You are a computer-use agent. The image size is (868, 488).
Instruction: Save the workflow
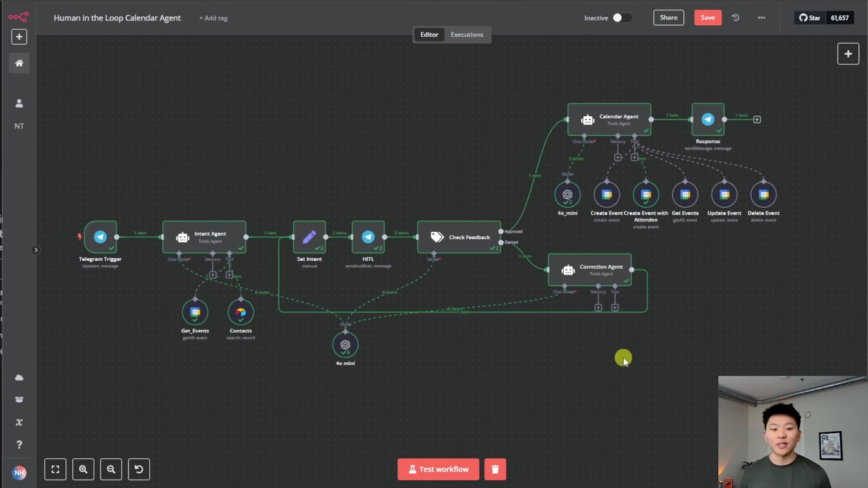coord(708,17)
